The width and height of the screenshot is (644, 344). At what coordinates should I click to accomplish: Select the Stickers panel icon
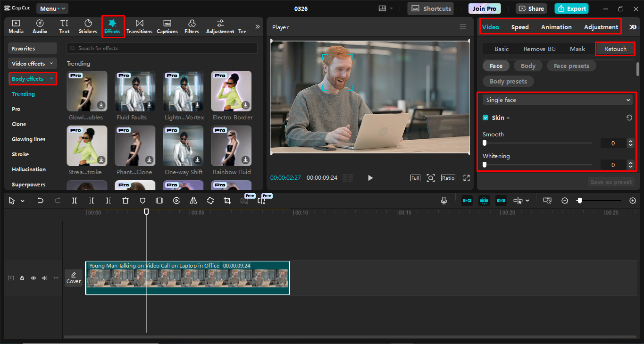pyautogui.click(x=88, y=26)
